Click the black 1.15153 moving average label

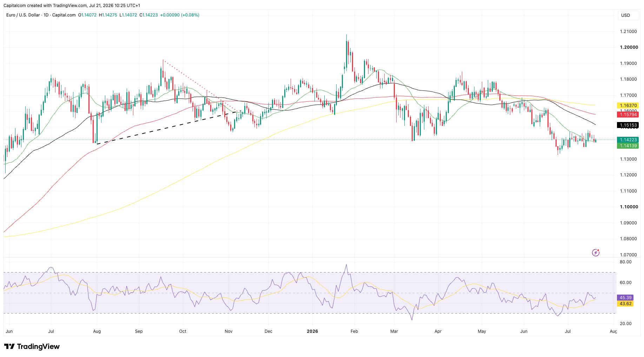[x=628, y=125]
